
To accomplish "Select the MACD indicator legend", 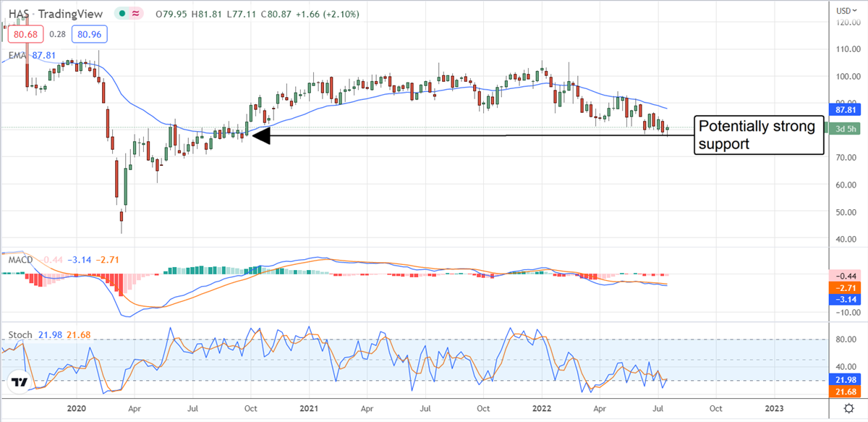I will point(19,258).
